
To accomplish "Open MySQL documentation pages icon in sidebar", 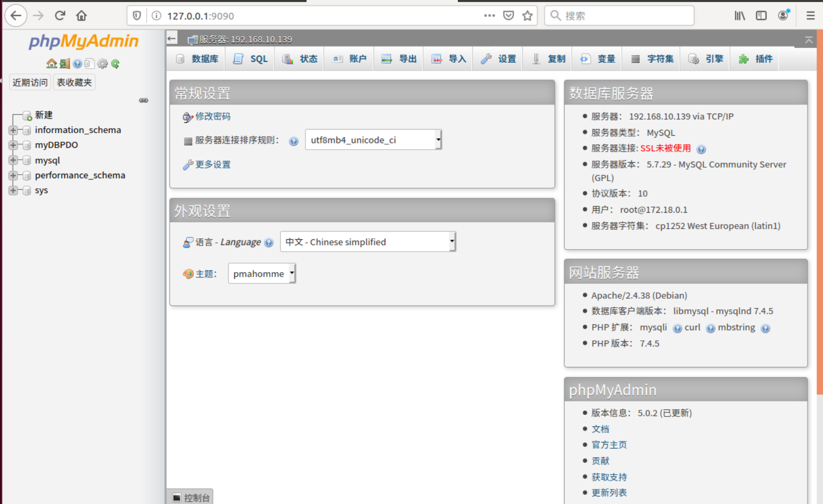I will click(90, 64).
